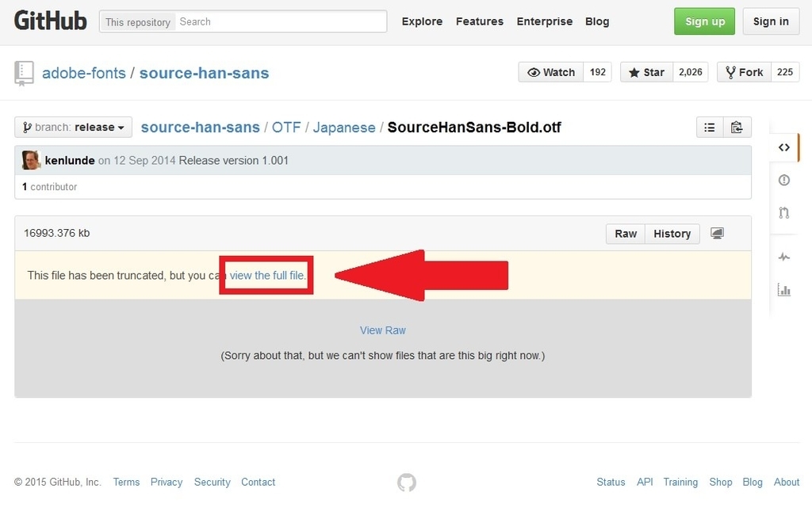
Task: Open kenlunde's profile link
Action: click(70, 160)
